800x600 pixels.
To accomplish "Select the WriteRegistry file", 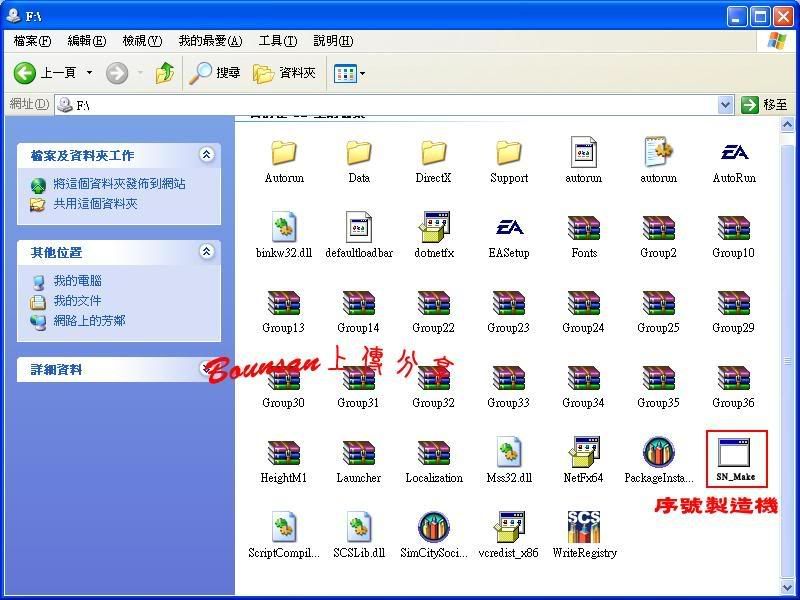I will pyautogui.click(x=584, y=536).
